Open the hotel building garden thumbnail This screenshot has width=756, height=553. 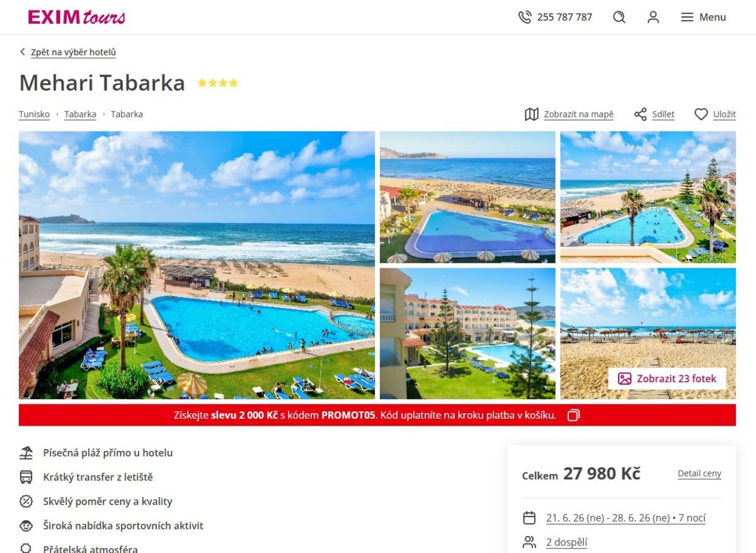coord(467,334)
